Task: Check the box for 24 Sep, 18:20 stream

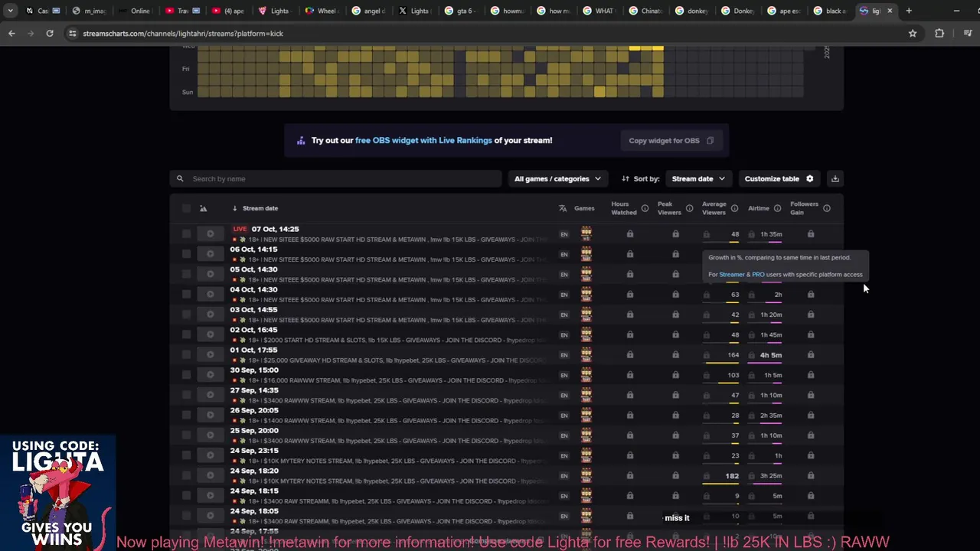Action: pyautogui.click(x=186, y=475)
